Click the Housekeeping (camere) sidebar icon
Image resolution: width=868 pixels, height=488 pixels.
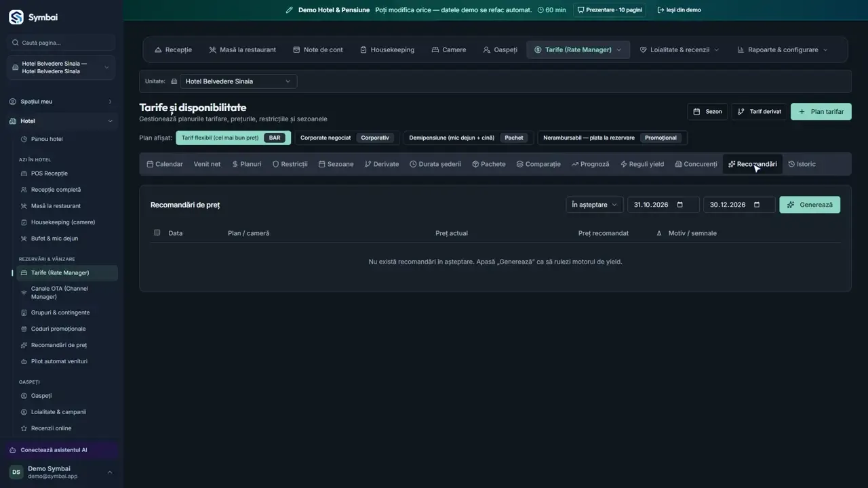click(24, 222)
